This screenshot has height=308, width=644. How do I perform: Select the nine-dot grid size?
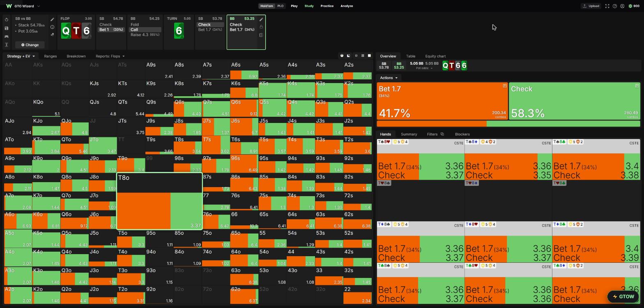(x=363, y=56)
